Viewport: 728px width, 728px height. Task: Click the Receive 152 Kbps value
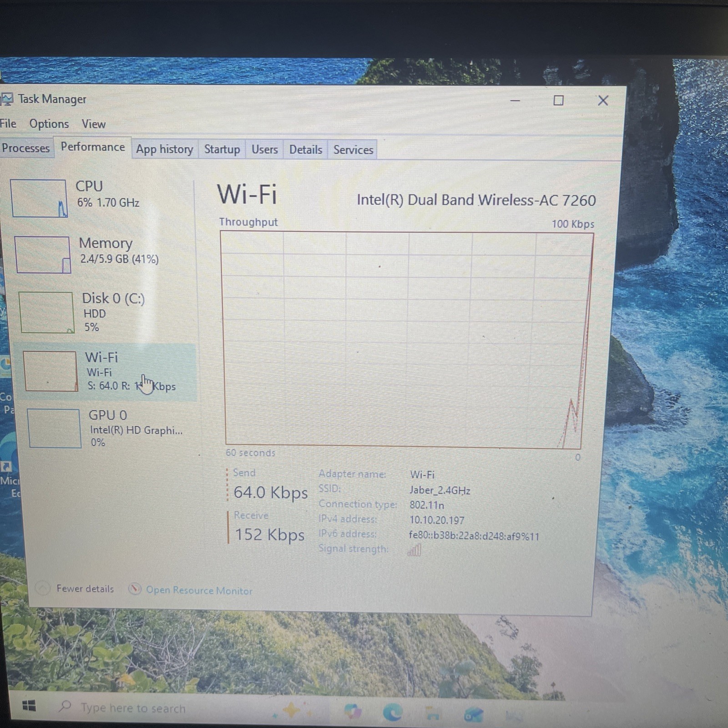coord(269,535)
